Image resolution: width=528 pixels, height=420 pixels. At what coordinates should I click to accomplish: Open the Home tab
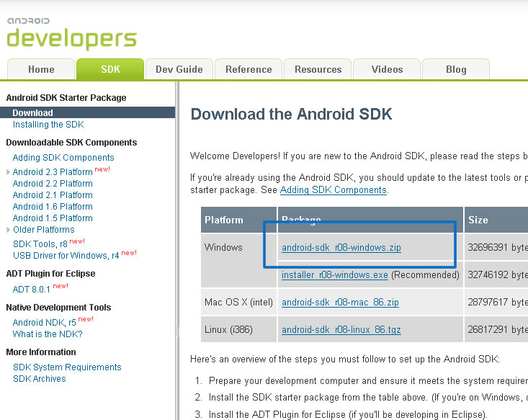coord(41,69)
